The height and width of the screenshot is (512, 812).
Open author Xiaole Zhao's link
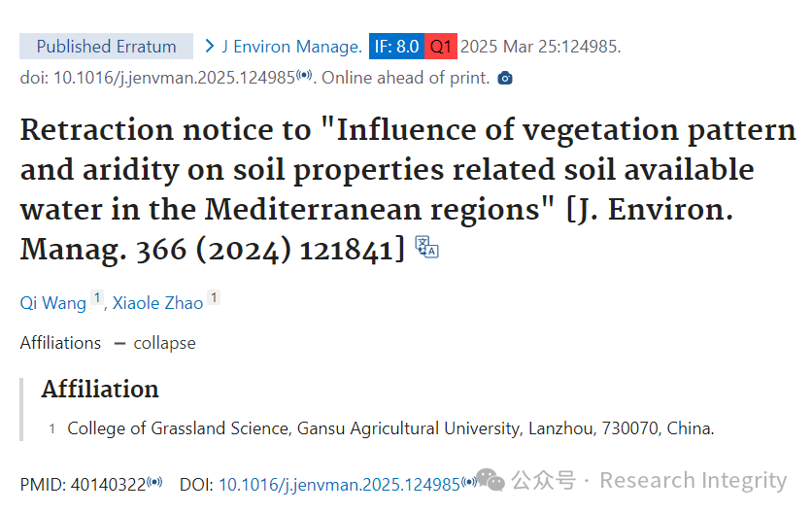(158, 303)
